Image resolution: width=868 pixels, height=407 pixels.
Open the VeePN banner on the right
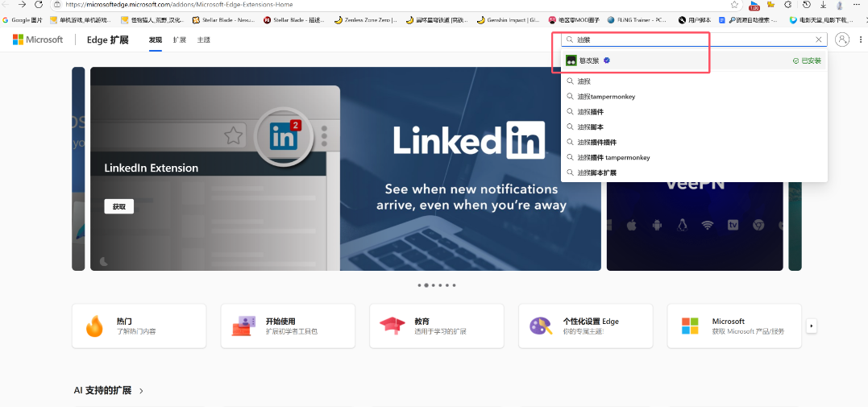click(695, 226)
